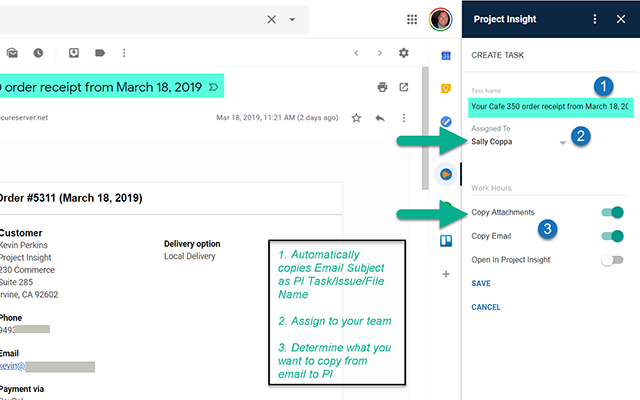Go to the newer email arrow
The image size is (640, 400).
coord(356,53)
